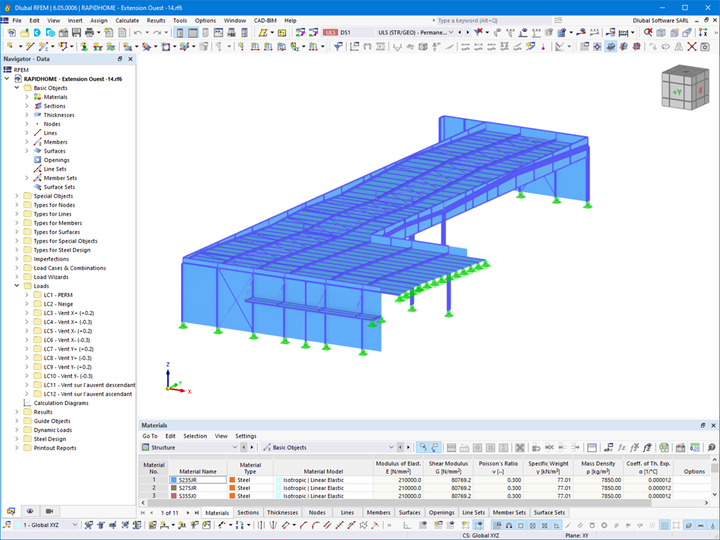720x540 pixels.
Task: Click the Materials item icon in the tree
Action: pyautogui.click(x=38, y=97)
